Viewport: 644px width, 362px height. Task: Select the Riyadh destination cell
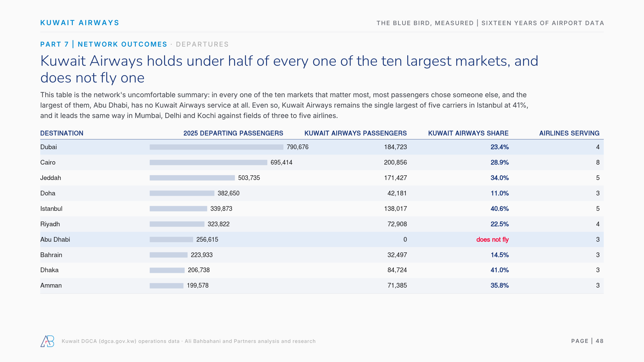50,224
